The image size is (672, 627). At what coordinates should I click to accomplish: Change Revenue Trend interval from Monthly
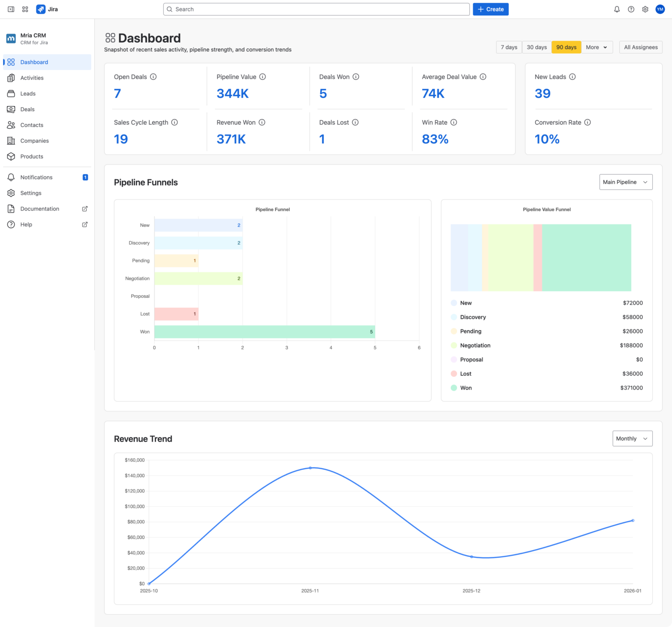[x=632, y=438]
